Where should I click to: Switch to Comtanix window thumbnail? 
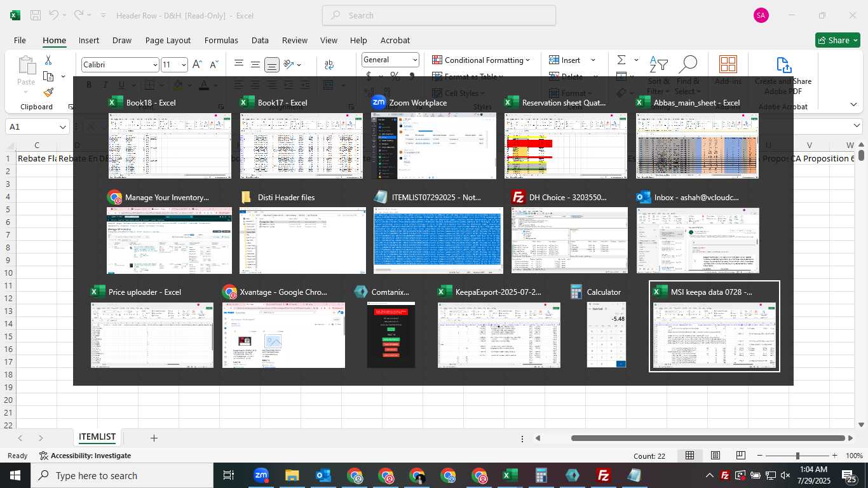pos(391,335)
